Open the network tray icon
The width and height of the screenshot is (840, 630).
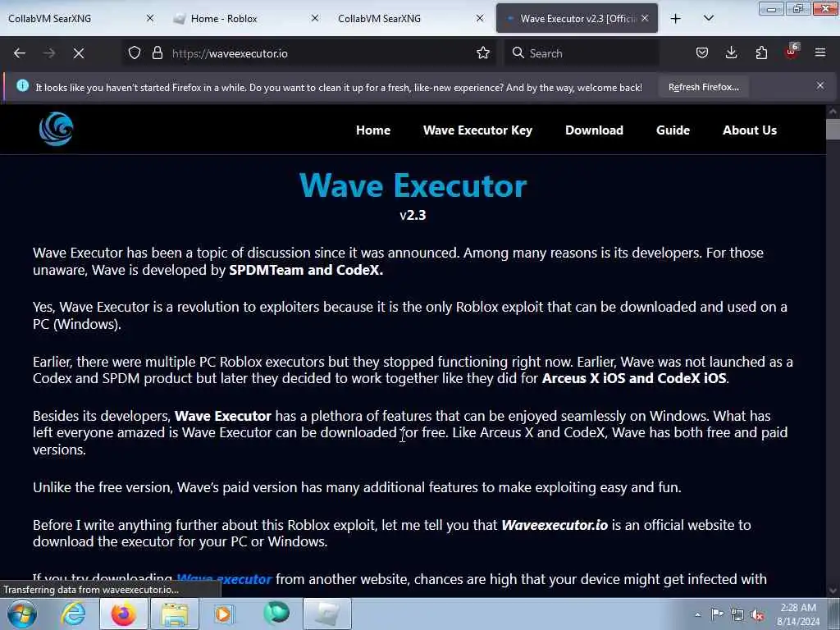(737, 614)
